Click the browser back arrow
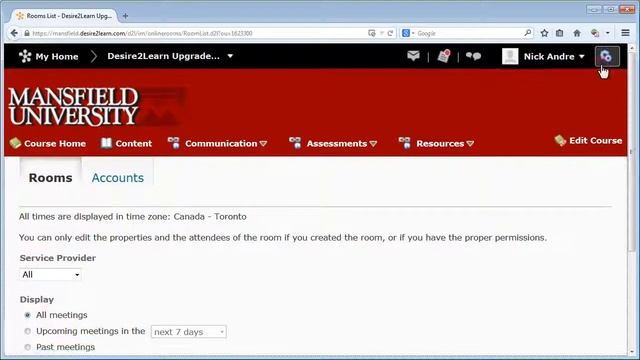 coord(14,33)
